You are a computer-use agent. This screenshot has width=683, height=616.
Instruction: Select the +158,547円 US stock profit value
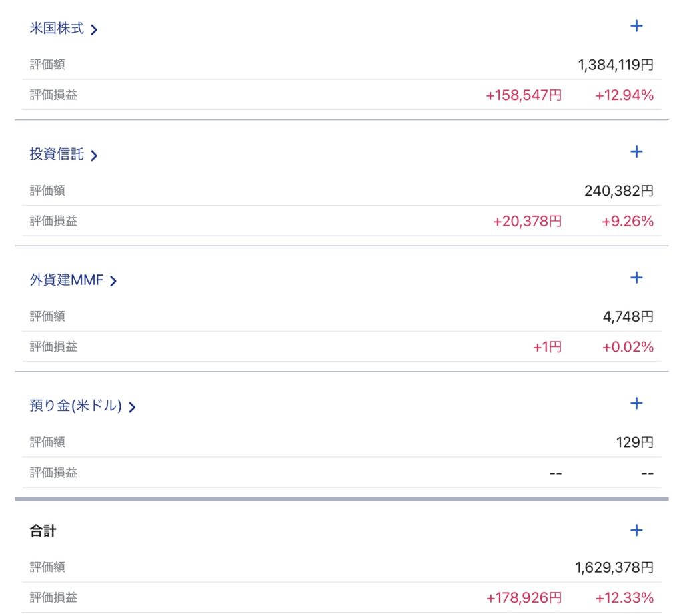point(524,95)
